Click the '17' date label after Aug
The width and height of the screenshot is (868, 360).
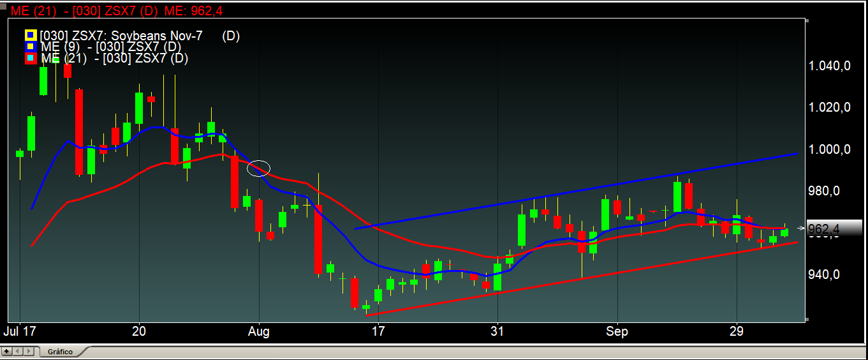[x=378, y=332]
